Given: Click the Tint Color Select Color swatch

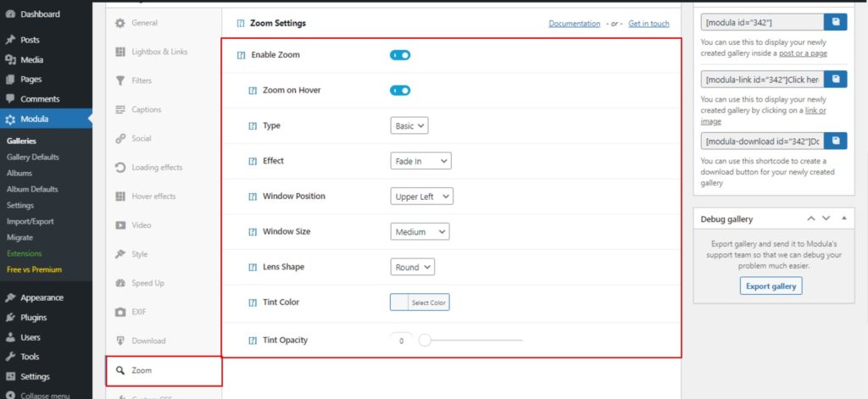Looking at the screenshot, I should pos(420,302).
